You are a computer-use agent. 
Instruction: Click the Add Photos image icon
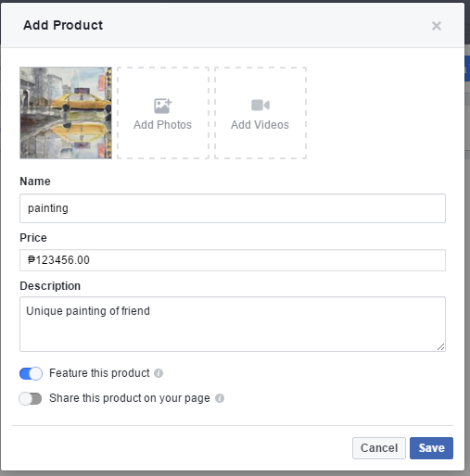[163, 106]
